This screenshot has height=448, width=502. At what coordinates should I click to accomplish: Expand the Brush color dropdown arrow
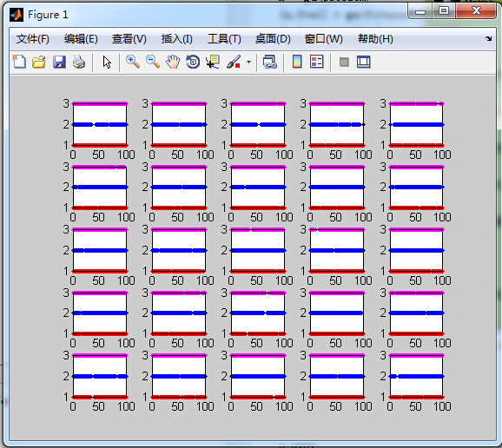pos(248,63)
